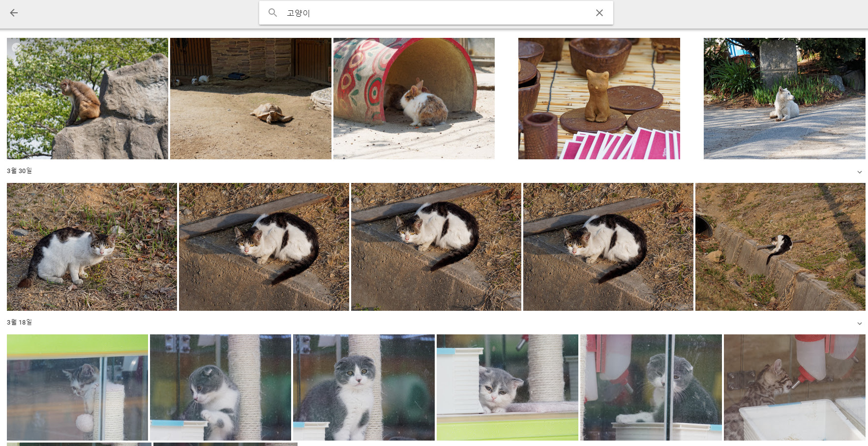Open the gray cat resting head on ledge photo
868x446 pixels.
click(x=508, y=387)
